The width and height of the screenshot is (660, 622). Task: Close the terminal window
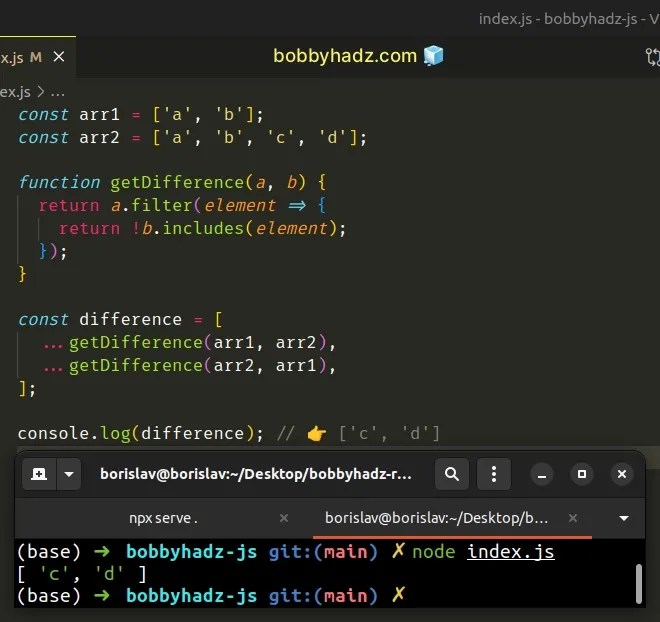622,474
